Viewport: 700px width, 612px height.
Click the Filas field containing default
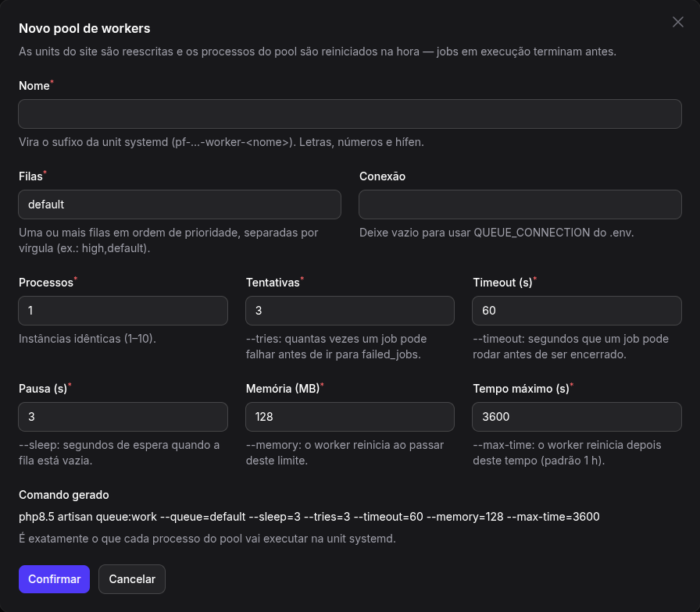coord(180,205)
